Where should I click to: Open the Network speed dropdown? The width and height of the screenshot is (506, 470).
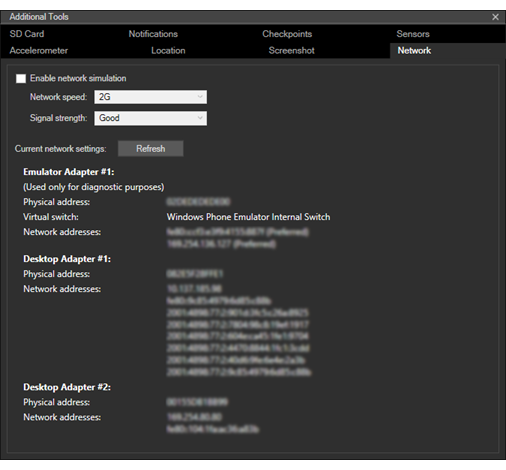(150, 97)
